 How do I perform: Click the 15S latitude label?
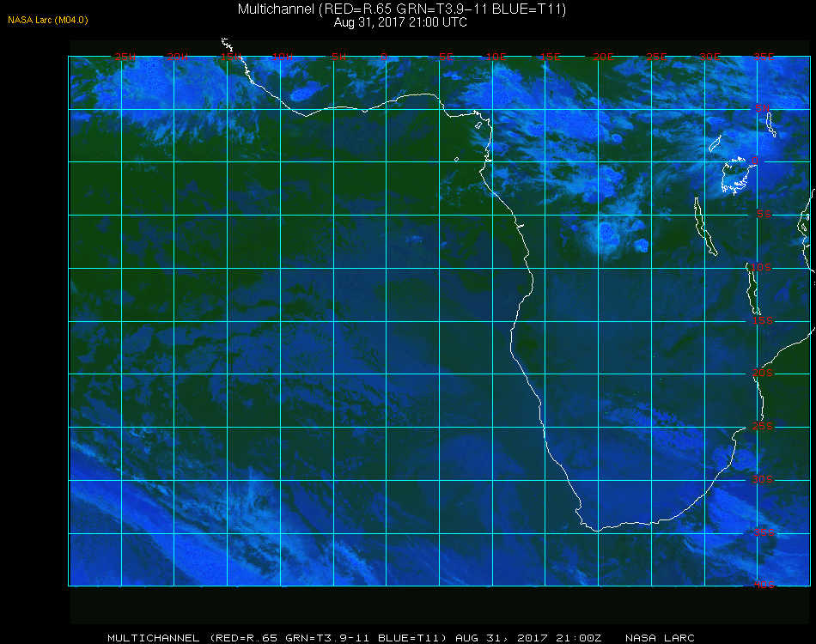[x=763, y=320]
